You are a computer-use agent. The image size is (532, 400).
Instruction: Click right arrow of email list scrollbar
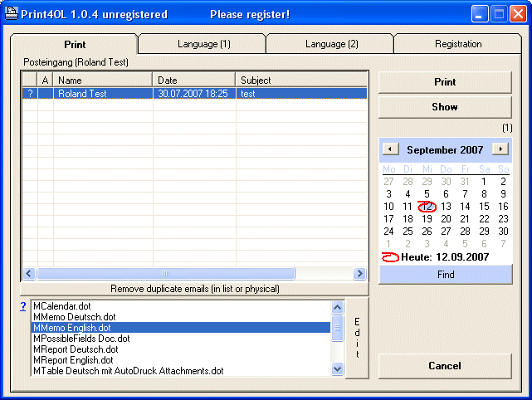tap(359, 274)
